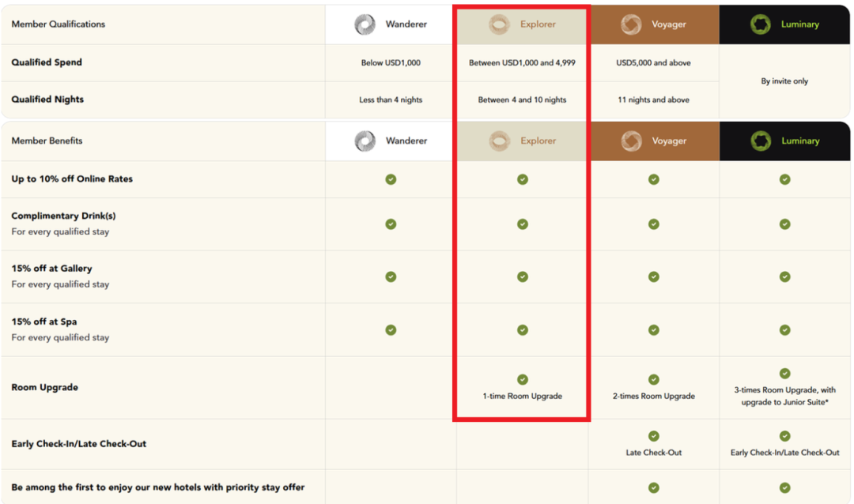Click the '15% off at Gallery' row label
854x504 pixels.
[x=51, y=269]
